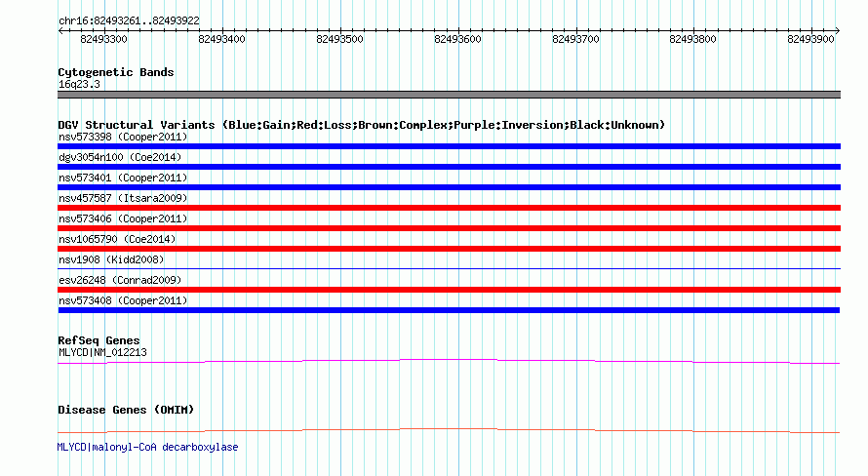
Task: Click the RefSeq Genes track title
Action: tap(99, 340)
